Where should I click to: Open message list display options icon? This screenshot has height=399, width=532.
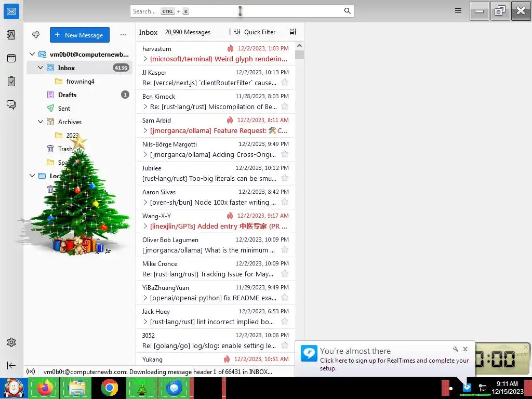click(x=293, y=32)
